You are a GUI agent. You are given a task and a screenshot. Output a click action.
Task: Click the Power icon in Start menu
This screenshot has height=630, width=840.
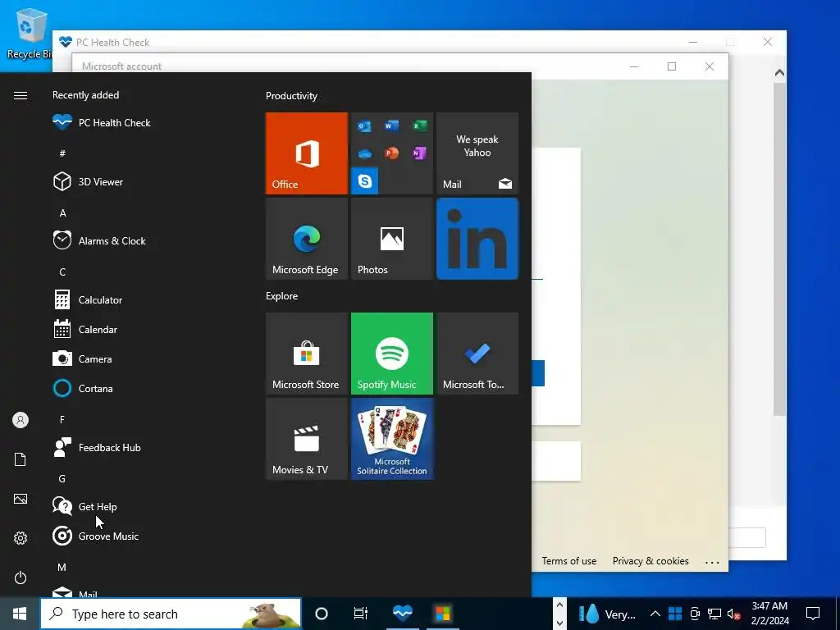click(x=21, y=577)
